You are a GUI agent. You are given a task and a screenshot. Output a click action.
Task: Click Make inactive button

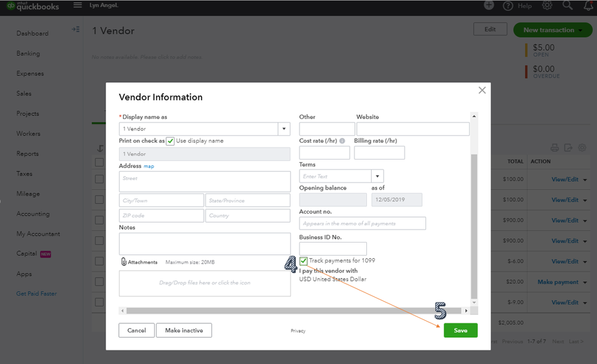click(184, 330)
